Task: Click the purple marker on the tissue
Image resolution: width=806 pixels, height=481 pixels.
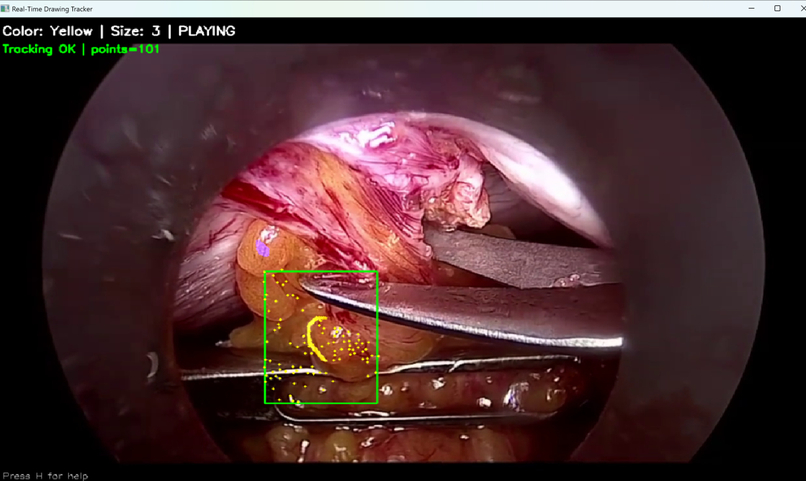Action: [262, 249]
